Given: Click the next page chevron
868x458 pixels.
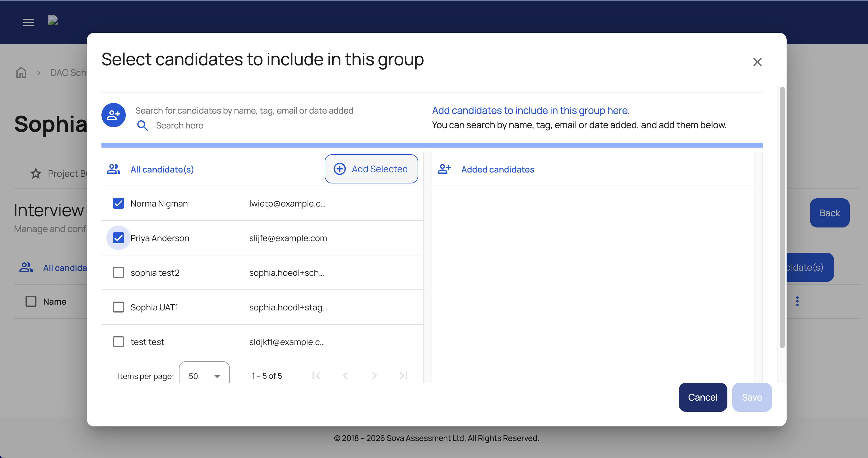Looking at the screenshot, I should point(374,376).
